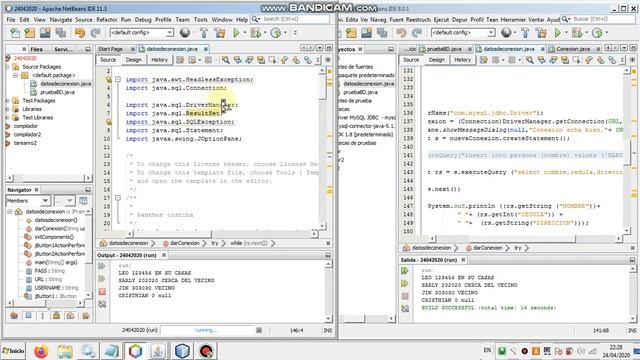The width and height of the screenshot is (640, 360).
Task: Click Clean and Build icon in NetBeans 8.0.1
Action: point(541,33)
